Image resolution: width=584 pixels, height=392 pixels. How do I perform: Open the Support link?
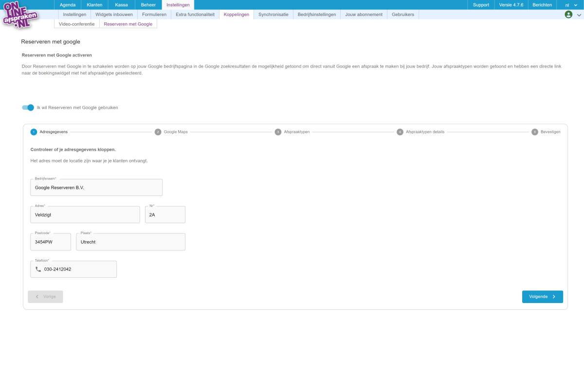pos(481,5)
